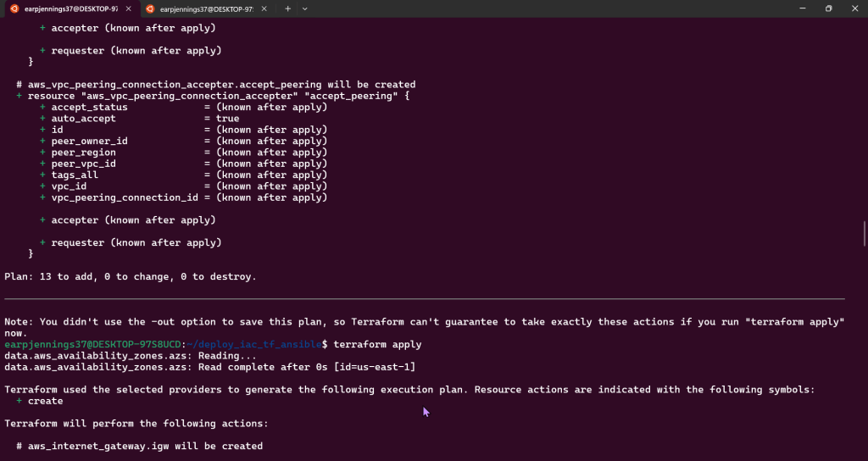Expand the new tab profile dropdown
Viewport: 868px width, 461px height.
[x=305, y=8]
